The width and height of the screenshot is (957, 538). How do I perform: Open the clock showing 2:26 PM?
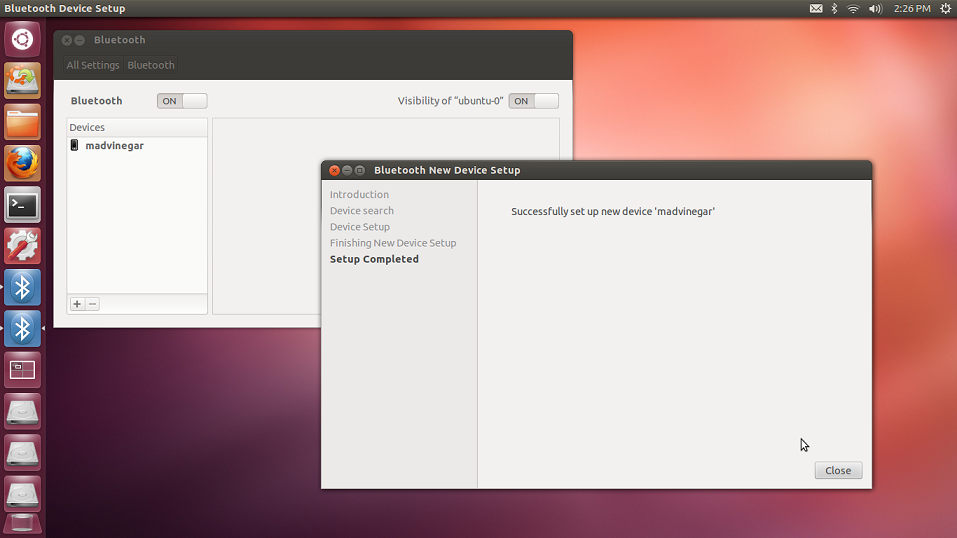click(x=911, y=8)
